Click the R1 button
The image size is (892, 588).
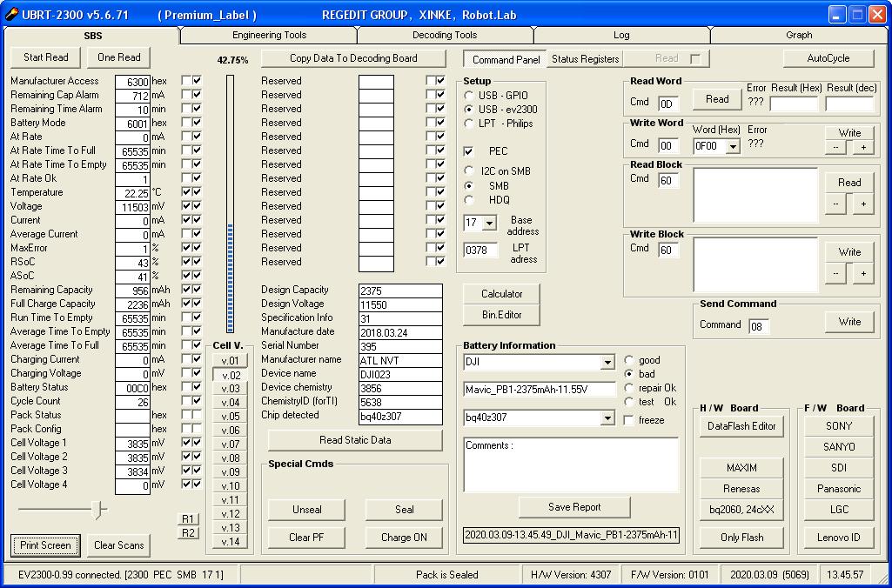click(188, 518)
